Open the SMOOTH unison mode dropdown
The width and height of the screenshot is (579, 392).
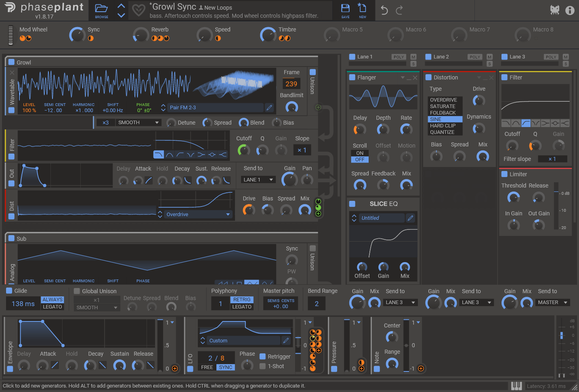(138, 122)
